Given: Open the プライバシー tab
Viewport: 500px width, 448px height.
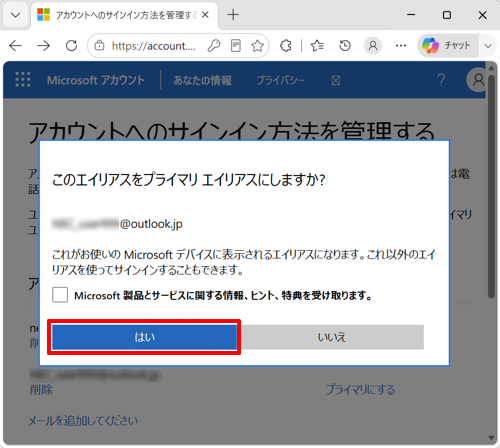Looking at the screenshot, I should pos(280,80).
